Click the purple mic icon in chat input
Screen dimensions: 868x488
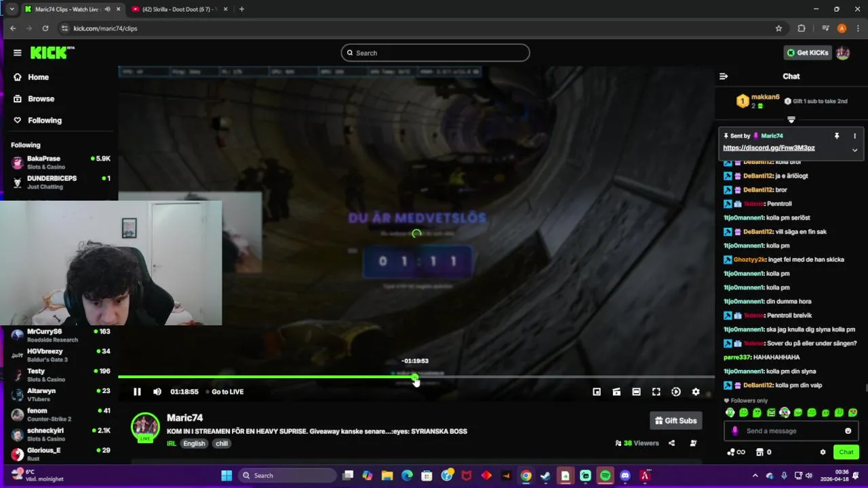point(734,431)
